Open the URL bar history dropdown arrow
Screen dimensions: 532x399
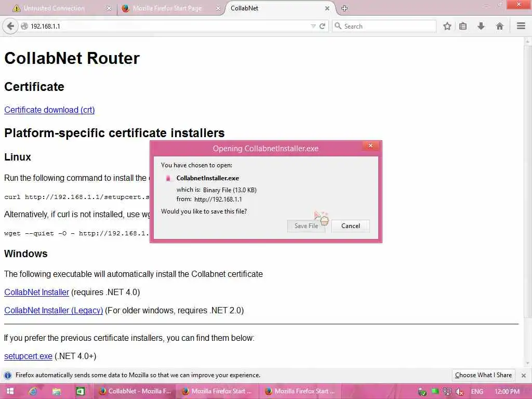[x=313, y=26]
